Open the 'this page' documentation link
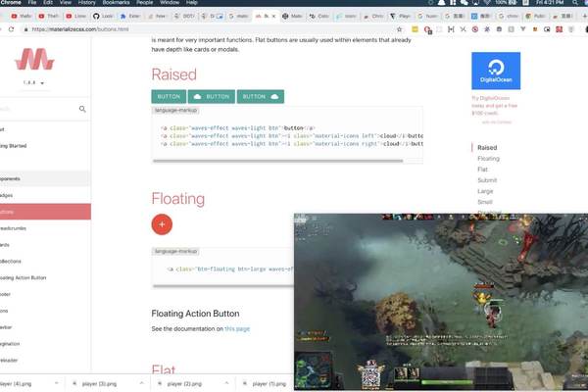Viewport: 588px width, 392px height. [x=237, y=329]
